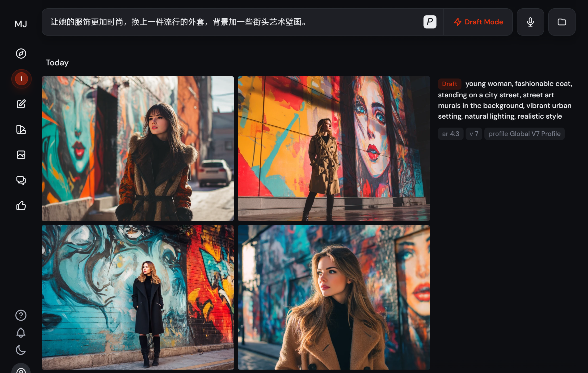
Task: Open the Explore compass icon
Action: coord(21,53)
